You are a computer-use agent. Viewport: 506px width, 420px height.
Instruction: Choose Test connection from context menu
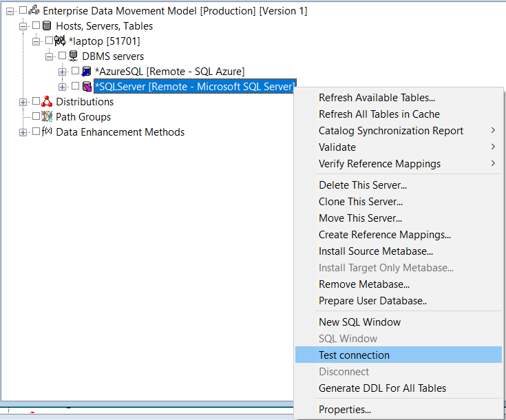[354, 355]
